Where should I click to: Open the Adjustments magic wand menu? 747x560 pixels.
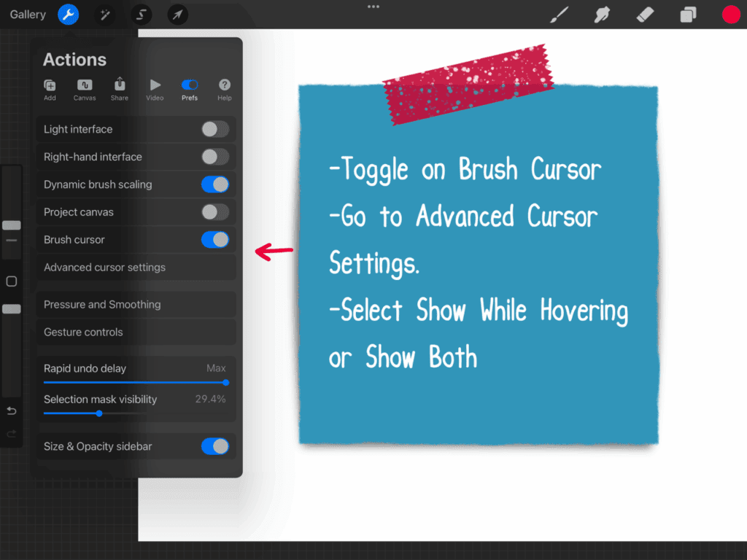(104, 15)
